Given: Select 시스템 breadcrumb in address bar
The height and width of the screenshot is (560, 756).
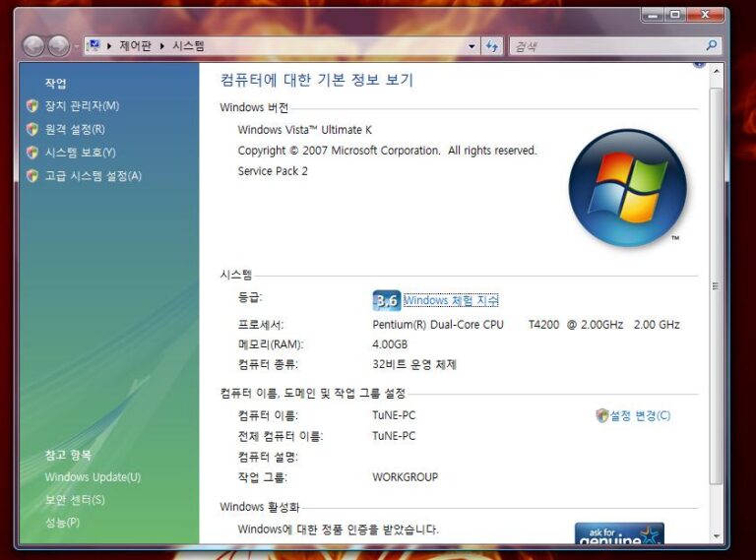Looking at the screenshot, I should 189,46.
